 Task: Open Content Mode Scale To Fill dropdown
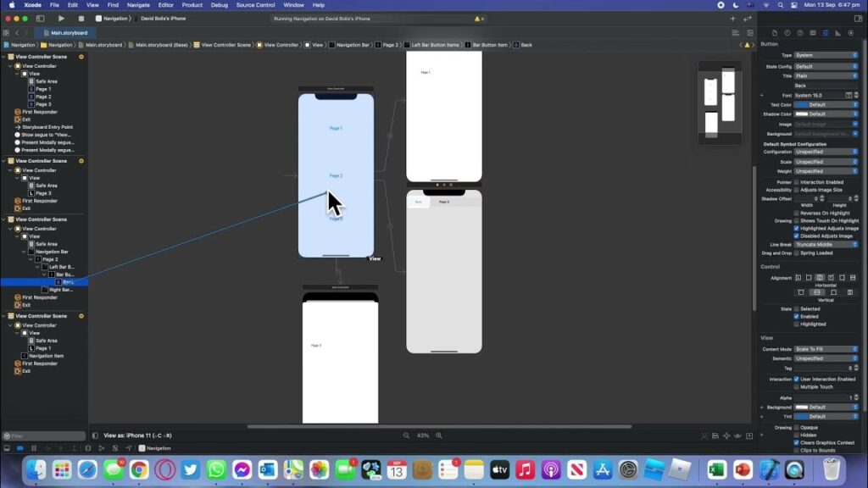[826, 349]
